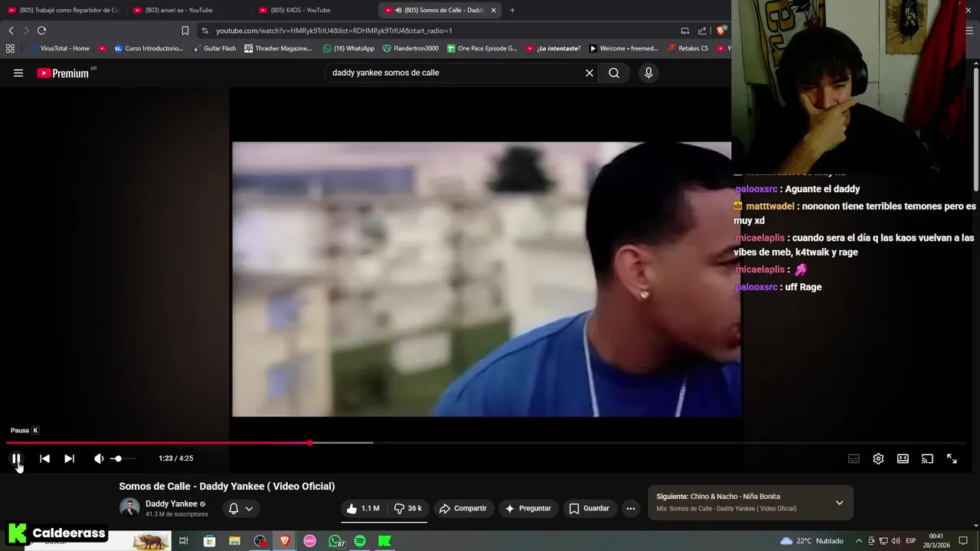
Task: Open system volume from the tray speaker
Action: point(895,541)
